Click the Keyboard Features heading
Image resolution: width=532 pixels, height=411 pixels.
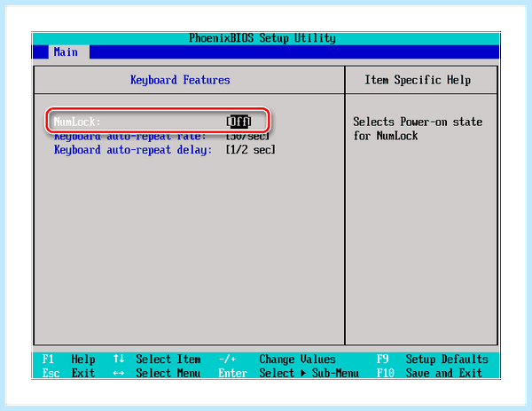click(x=180, y=80)
